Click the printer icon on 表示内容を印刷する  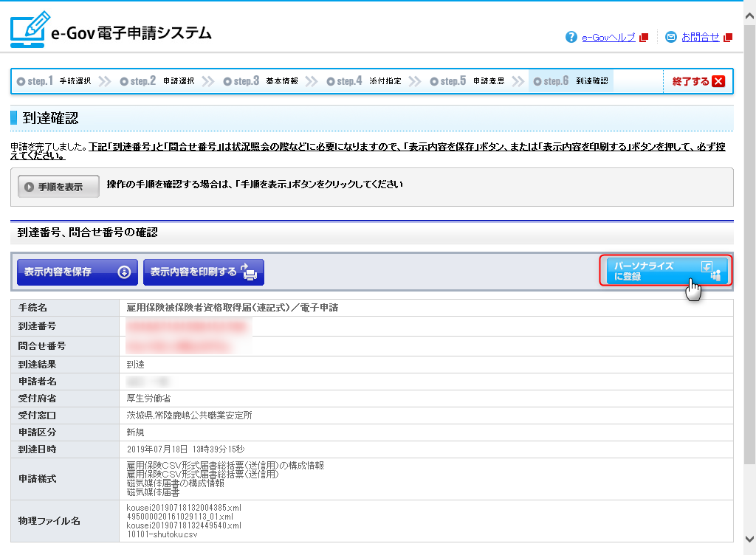250,272
